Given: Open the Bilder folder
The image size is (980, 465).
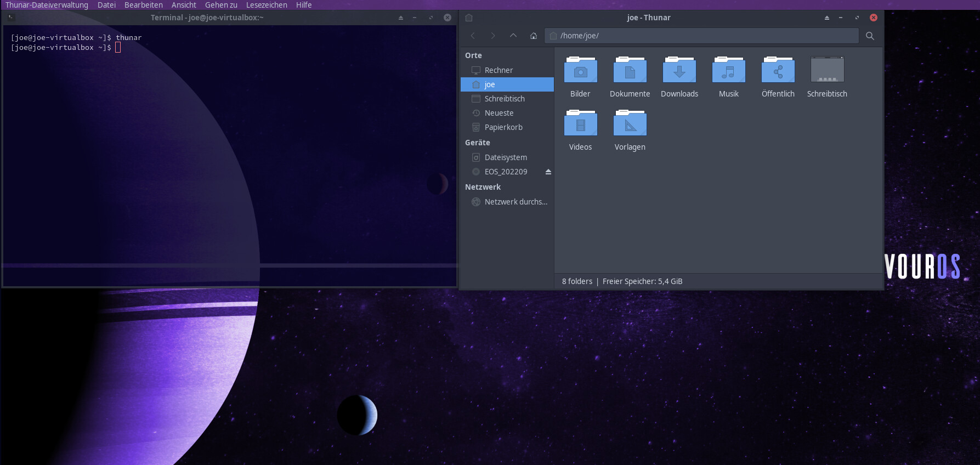Looking at the screenshot, I should point(580,77).
